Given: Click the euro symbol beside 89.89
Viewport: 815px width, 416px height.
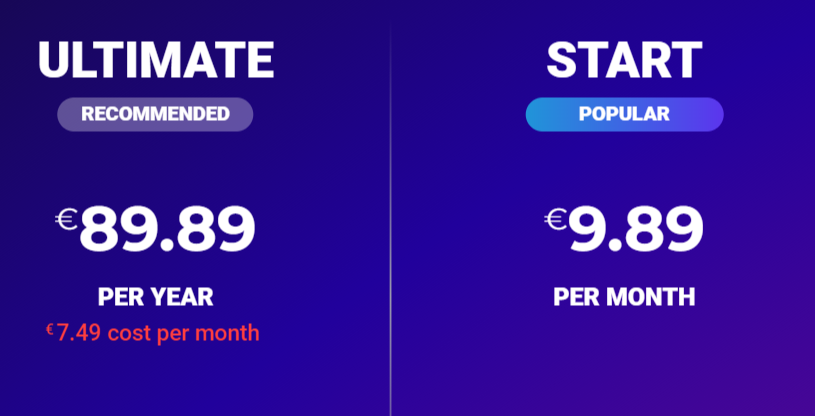Looking at the screenshot, I should tap(67, 217).
